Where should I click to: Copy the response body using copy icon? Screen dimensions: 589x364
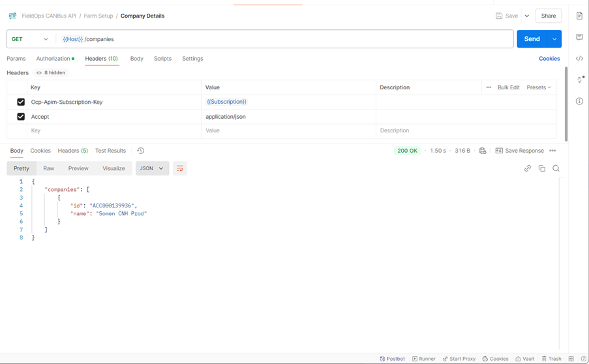[541, 168]
